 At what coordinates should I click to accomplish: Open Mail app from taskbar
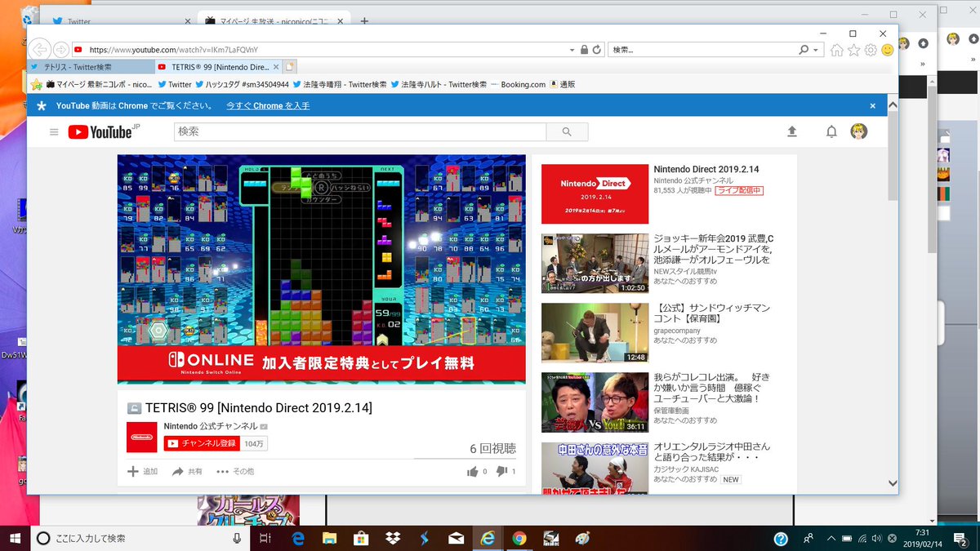pyautogui.click(x=457, y=538)
